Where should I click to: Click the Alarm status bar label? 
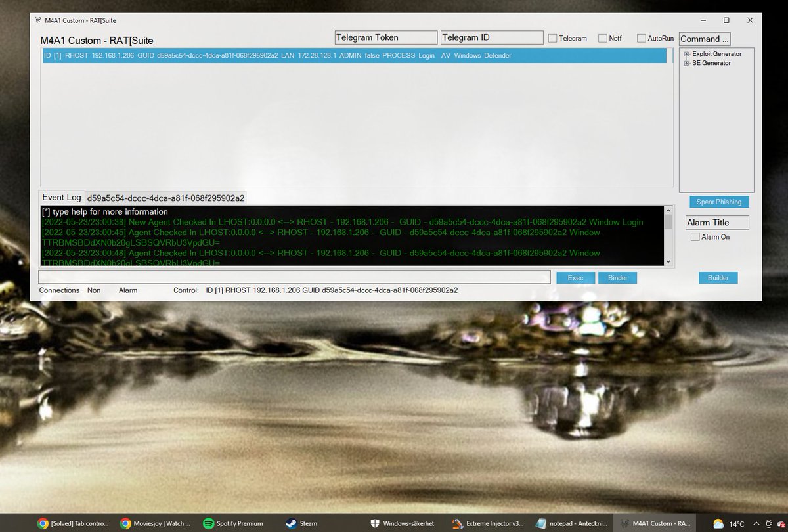coord(128,290)
